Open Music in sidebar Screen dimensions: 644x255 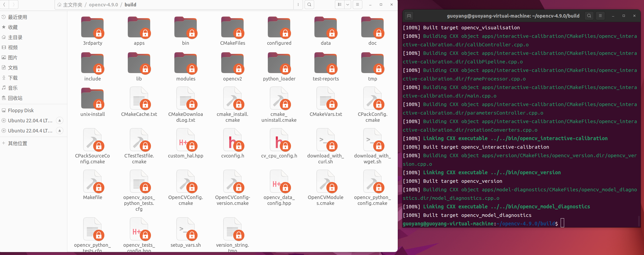(33, 88)
